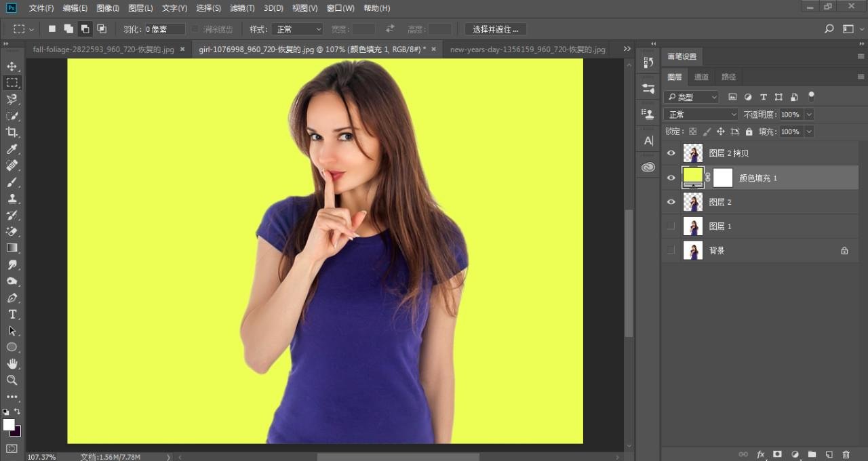Select the Zoom tool
This screenshot has width=868, height=461.
pyautogui.click(x=12, y=380)
